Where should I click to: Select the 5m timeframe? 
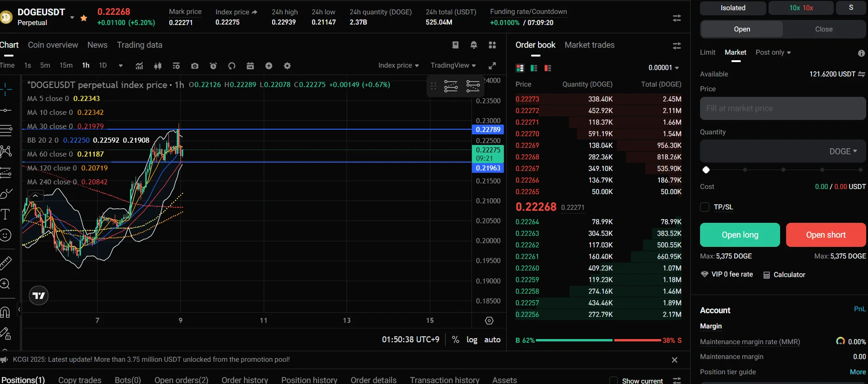click(x=45, y=65)
